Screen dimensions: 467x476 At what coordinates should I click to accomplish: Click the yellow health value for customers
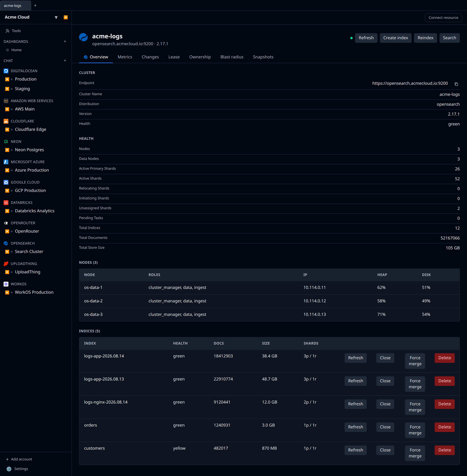[179, 448]
